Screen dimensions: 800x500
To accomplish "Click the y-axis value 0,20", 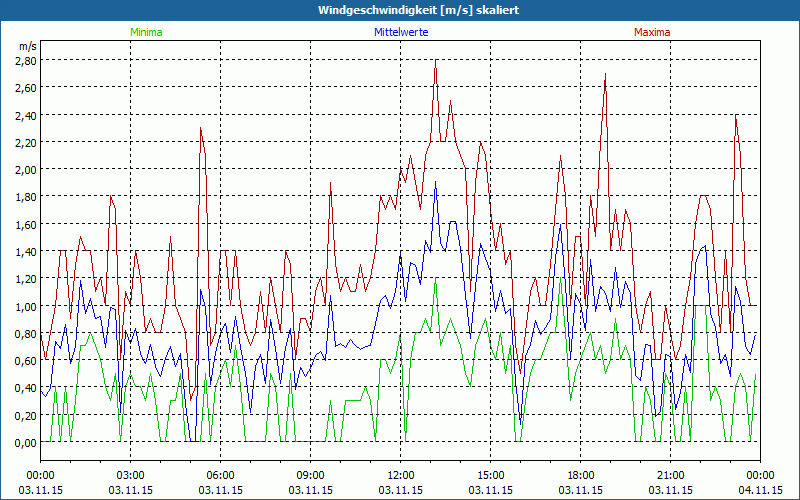I will tap(26, 415).
